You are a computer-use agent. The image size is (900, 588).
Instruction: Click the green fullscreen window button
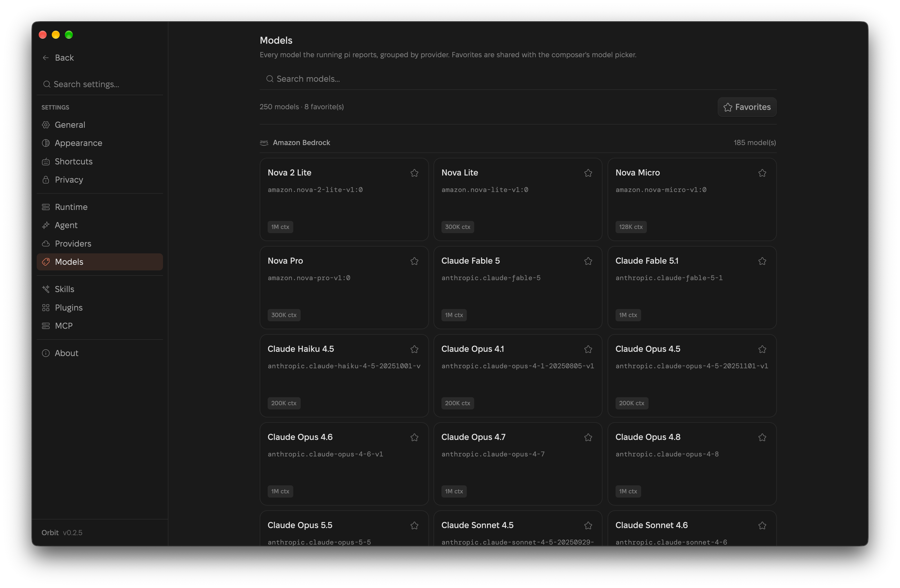click(x=69, y=35)
